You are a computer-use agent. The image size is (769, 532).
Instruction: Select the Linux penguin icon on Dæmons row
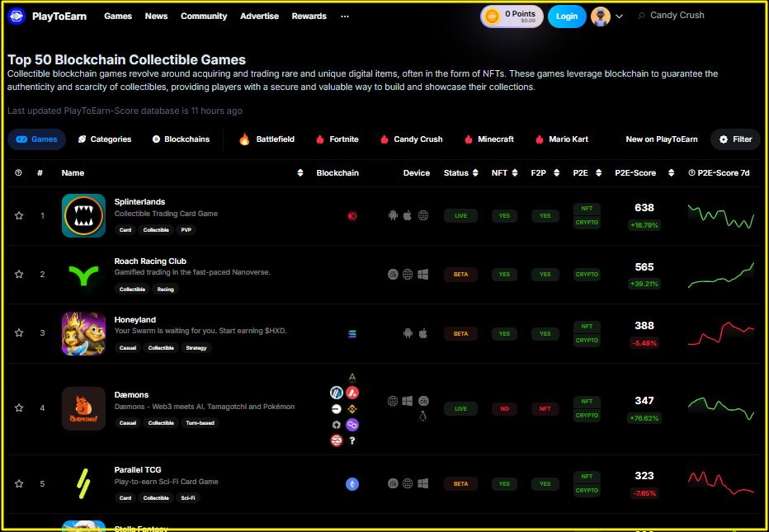click(422, 417)
